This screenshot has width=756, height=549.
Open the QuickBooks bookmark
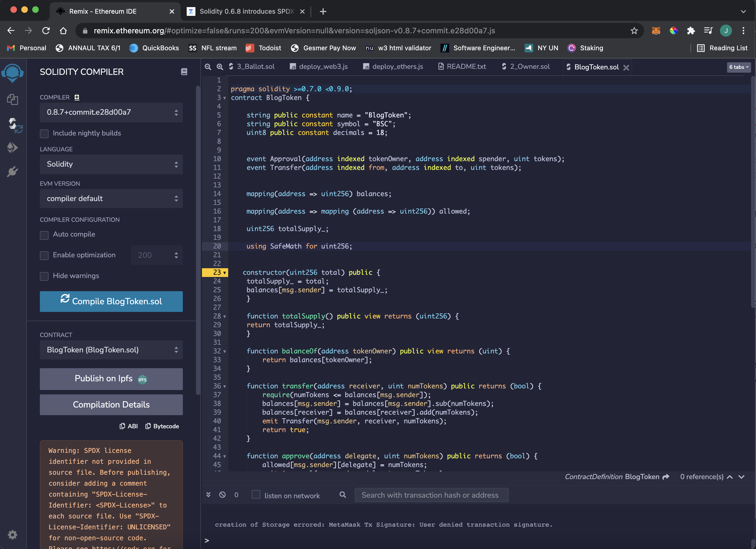pos(154,48)
